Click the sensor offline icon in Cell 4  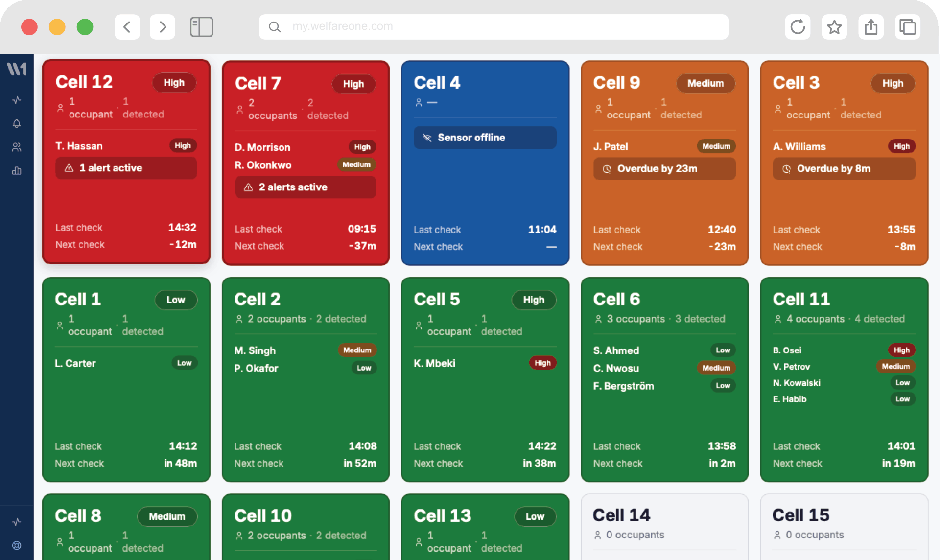(427, 138)
